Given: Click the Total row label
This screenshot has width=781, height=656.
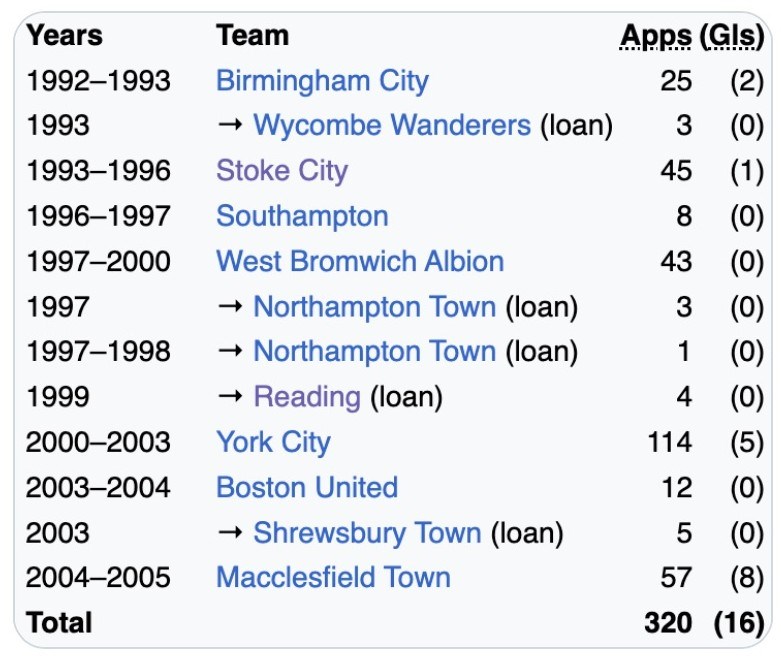Looking at the screenshot, I should (x=59, y=623).
